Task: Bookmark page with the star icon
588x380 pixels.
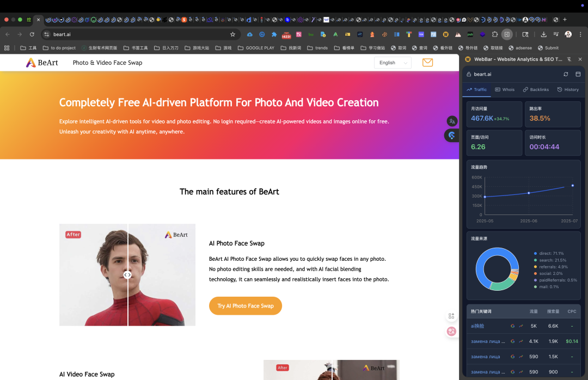Action: click(232, 34)
